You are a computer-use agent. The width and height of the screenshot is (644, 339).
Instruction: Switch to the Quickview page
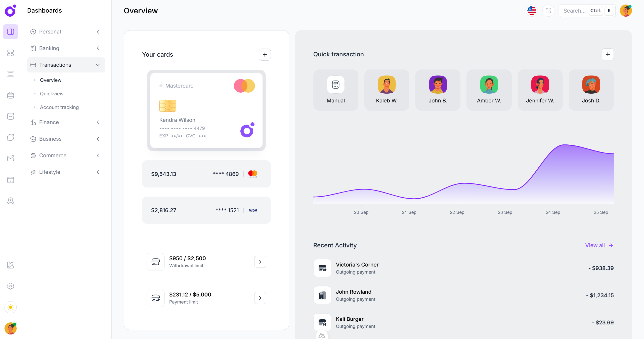point(52,94)
